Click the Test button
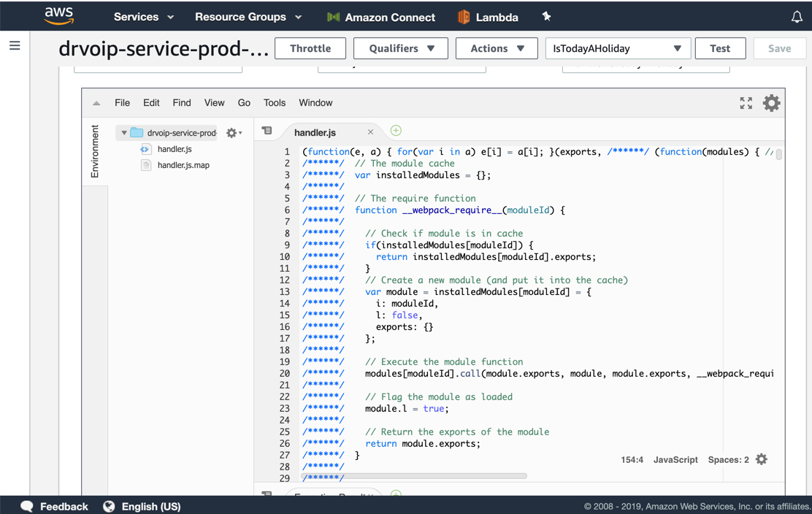The image size is (812, 514). pyautogui.click(x=720, y=48)
